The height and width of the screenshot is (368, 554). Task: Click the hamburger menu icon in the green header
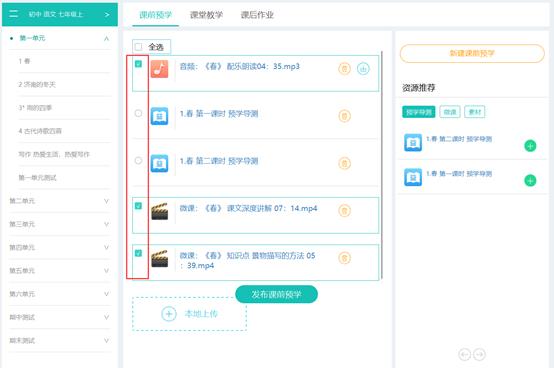14,14
